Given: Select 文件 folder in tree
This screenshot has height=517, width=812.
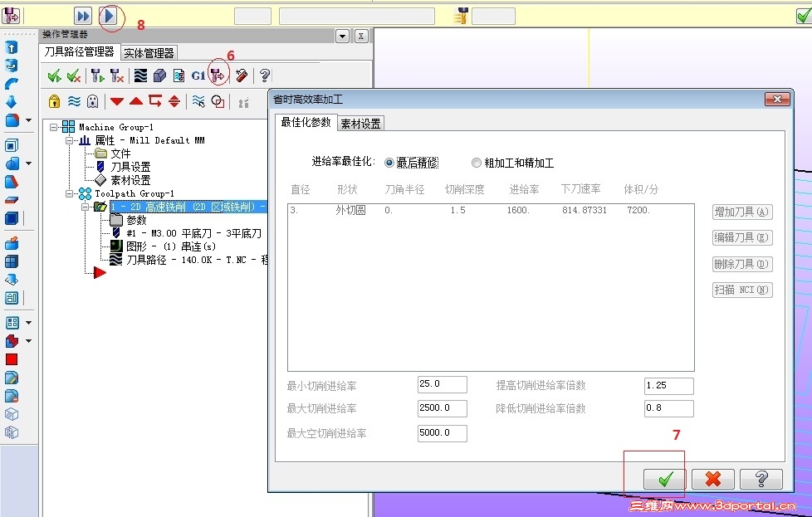Looking at the screenshot, I should (113, 154).
